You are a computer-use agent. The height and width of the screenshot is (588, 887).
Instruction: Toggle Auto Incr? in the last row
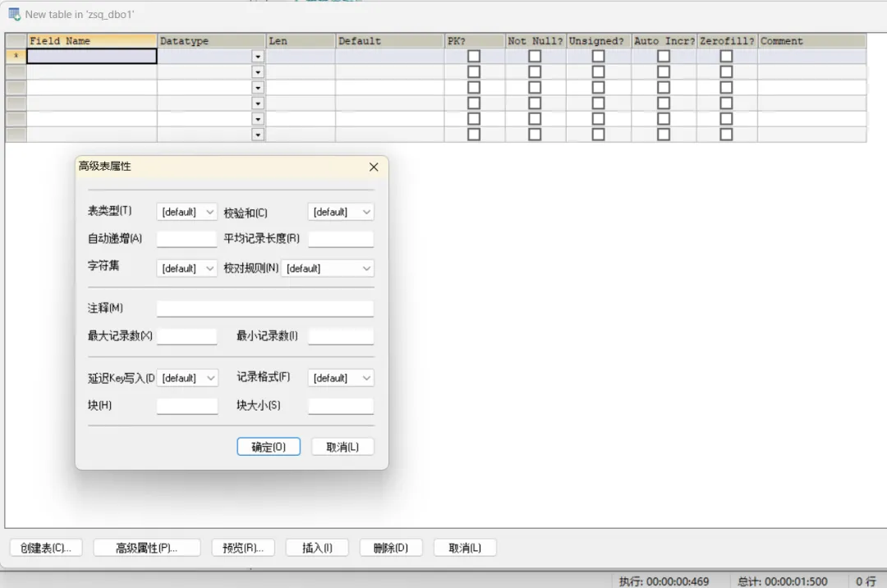[664, 134]
